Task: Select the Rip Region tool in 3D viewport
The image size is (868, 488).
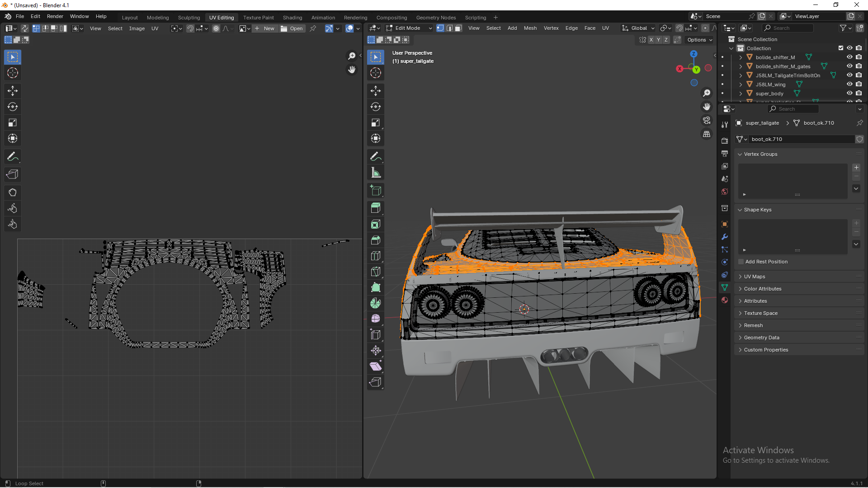Action: (376, 382)
